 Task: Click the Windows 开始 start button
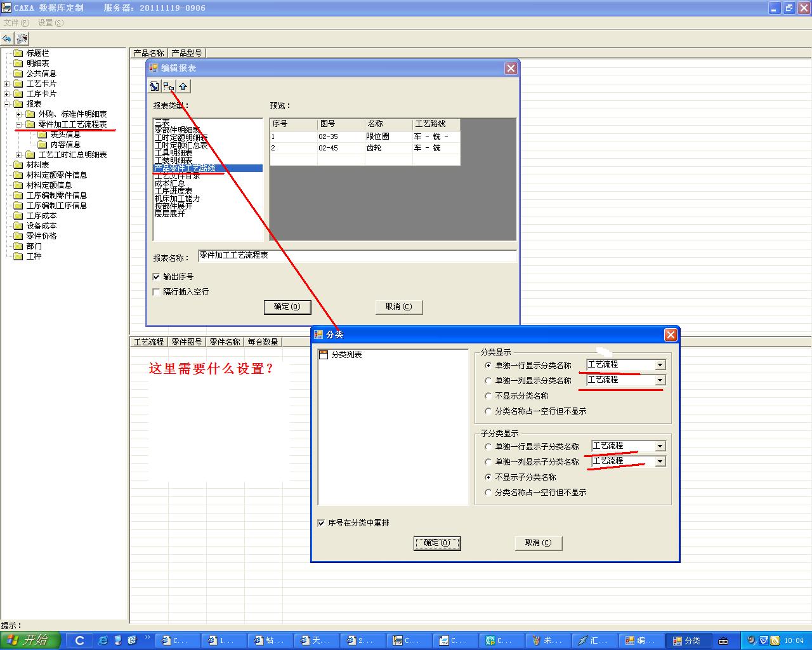(x=30, y=640)
